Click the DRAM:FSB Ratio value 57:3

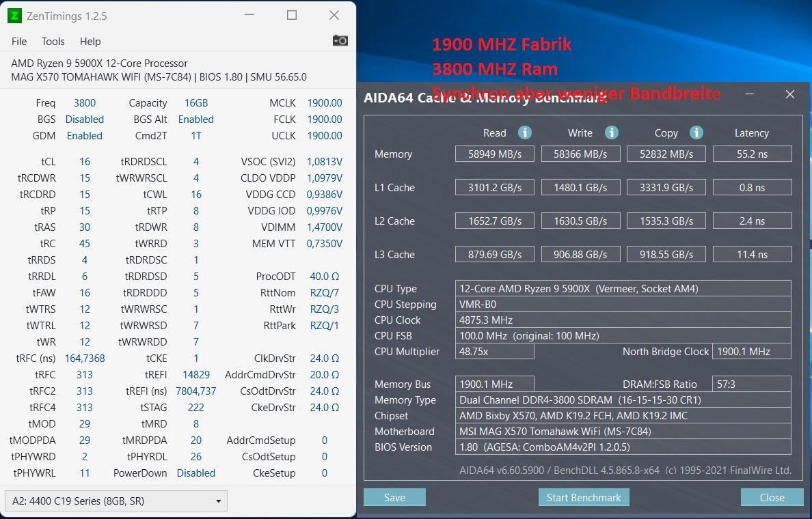[752, 384]
